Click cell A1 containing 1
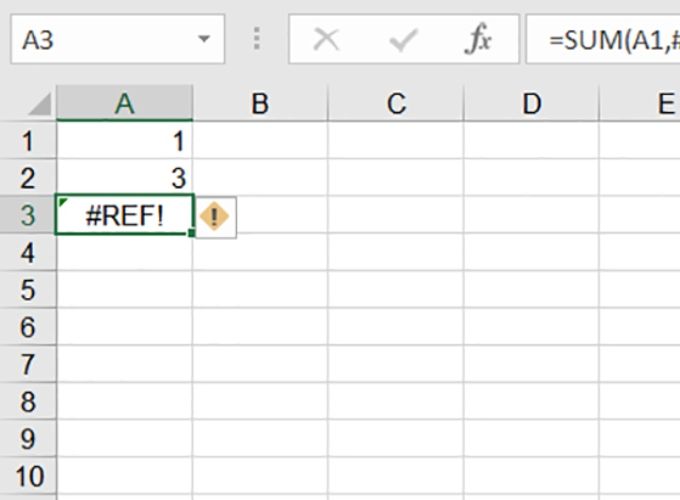Image resolution: width=680 pixels, height=500 pixels. point(124,141)
